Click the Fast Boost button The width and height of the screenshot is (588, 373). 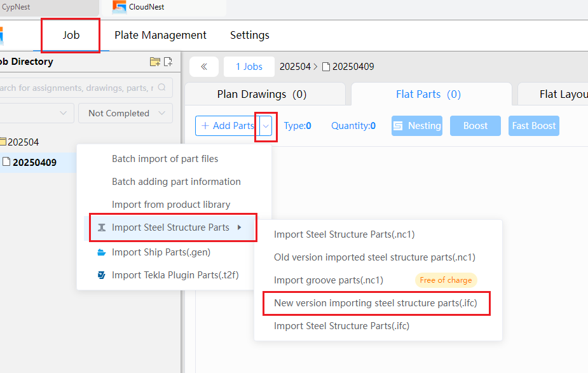[533, 126]
